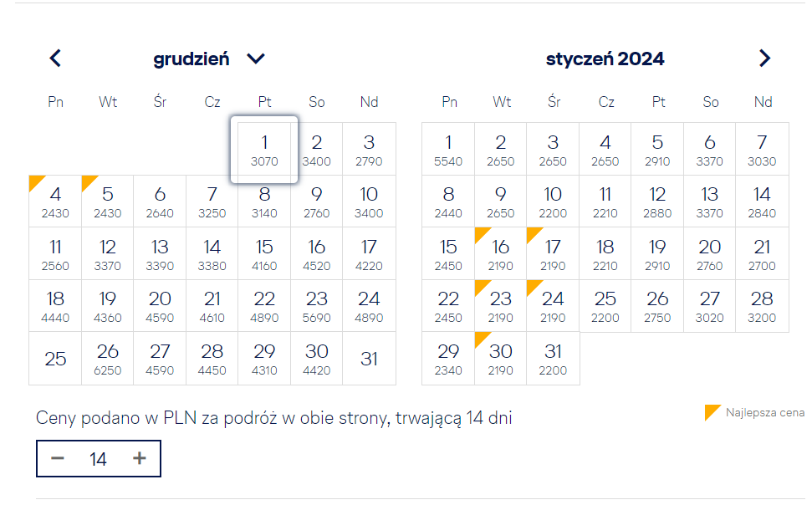Click the trip length value 14 field
This screenshot has width=812, height=505.
pos(98,459)
